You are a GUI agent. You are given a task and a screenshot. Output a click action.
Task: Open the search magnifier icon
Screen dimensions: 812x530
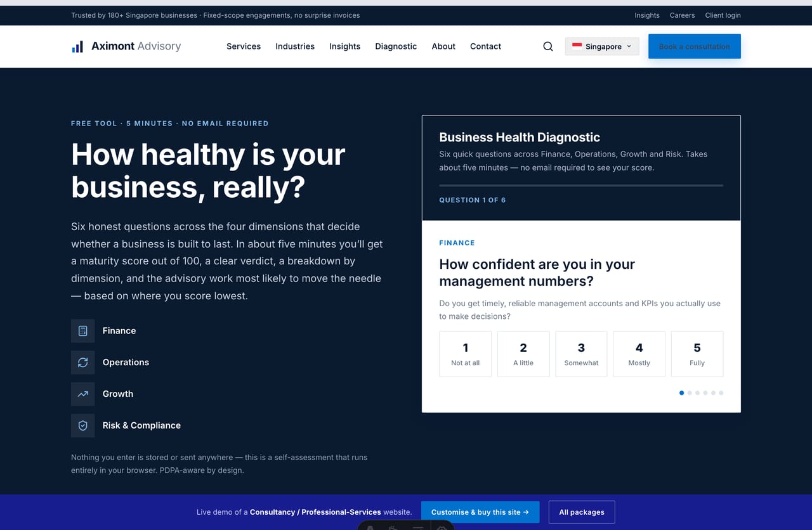pyautogui.click(x=548, y=46)
